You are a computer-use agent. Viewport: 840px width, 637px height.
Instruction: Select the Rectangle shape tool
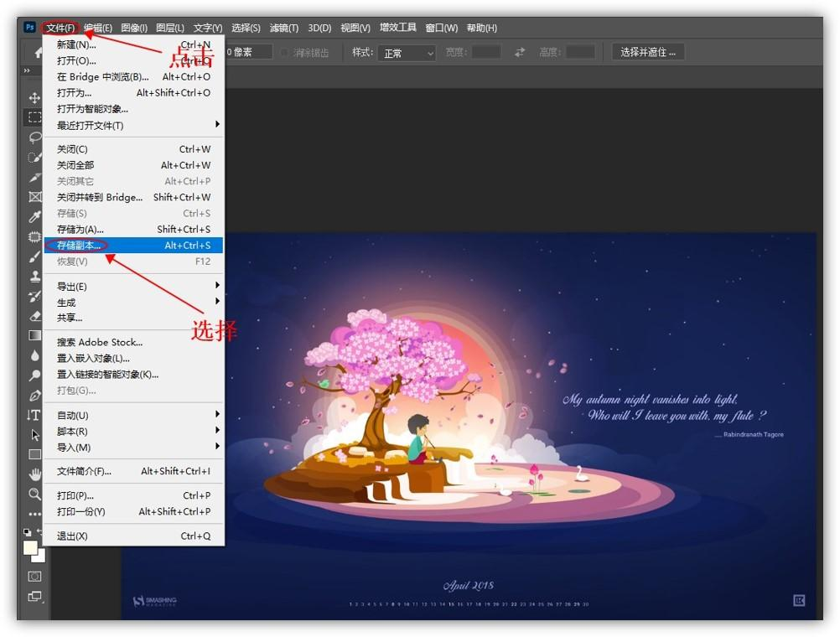point(35,454)
